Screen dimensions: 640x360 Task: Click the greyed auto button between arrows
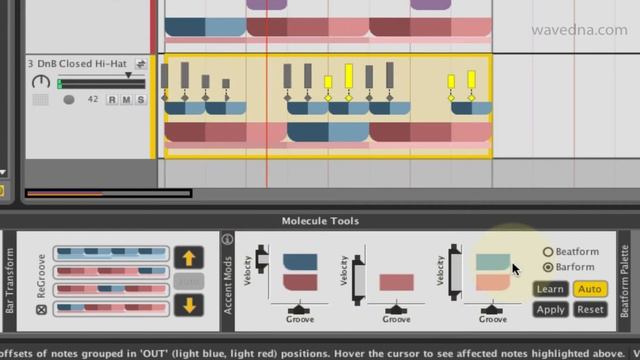(x=189, y=281)
